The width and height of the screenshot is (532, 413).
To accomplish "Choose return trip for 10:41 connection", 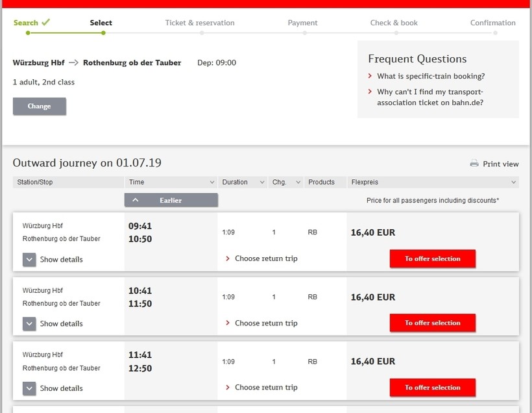I will click(x=265, y=323).
